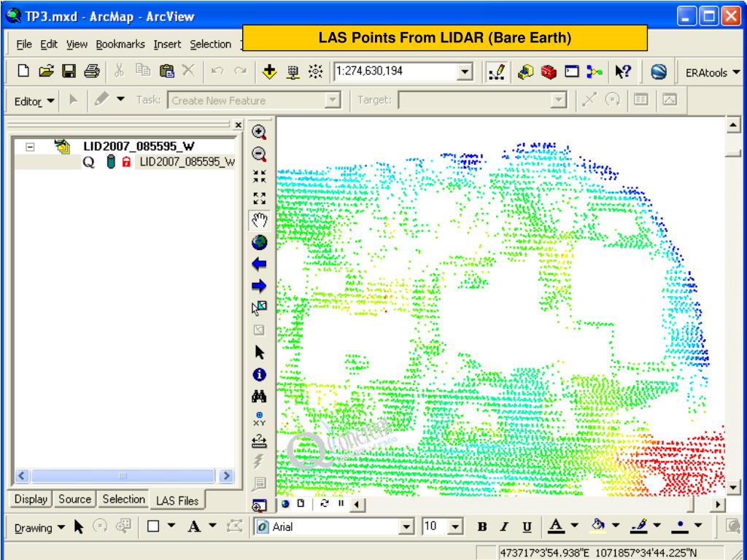Viewport: 747px width, 560px height.
Task: Toggle Underline text formatting
Action: [x=527, y=526]
